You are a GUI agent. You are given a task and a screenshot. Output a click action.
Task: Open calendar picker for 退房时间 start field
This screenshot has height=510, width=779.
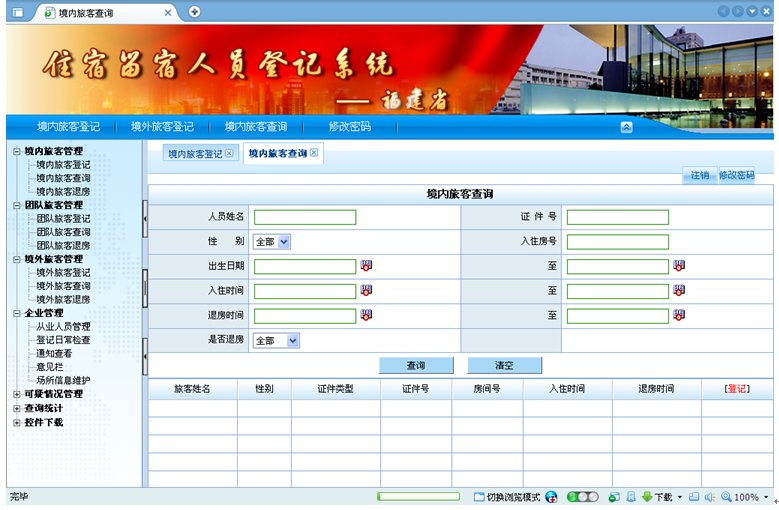[366, 315]
